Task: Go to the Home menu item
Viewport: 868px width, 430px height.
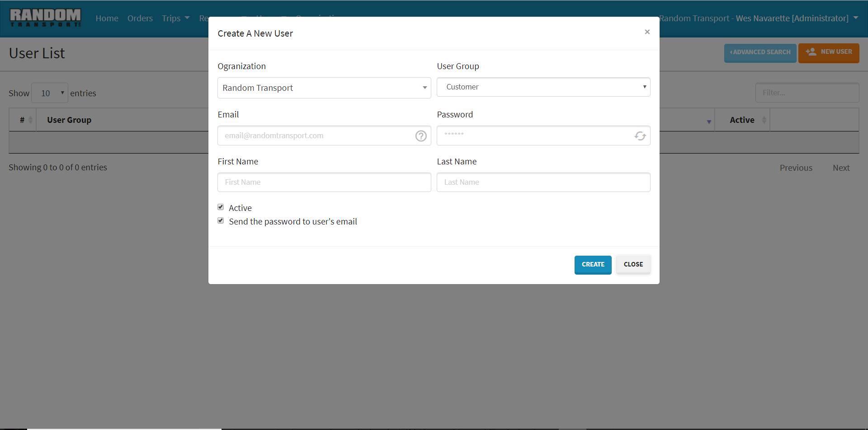Action: (107, 19)
